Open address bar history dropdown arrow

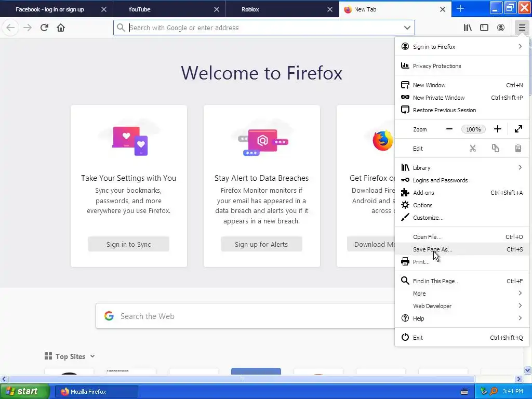[407, 28]
